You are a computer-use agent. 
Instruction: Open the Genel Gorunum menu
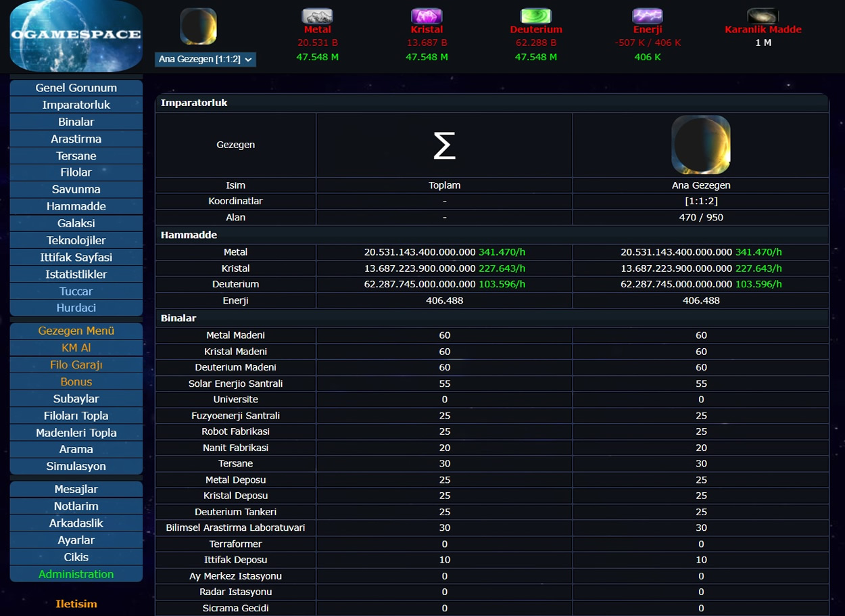point(76,88)
